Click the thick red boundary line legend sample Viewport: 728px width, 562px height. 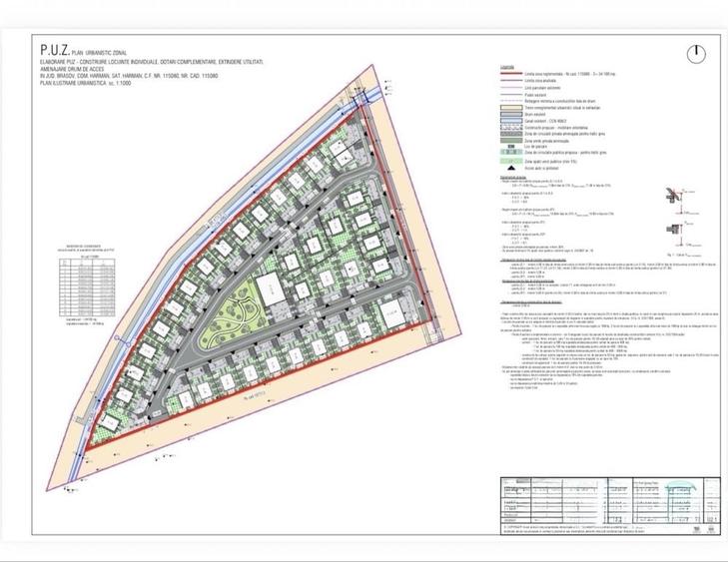(x=510, y=74)
